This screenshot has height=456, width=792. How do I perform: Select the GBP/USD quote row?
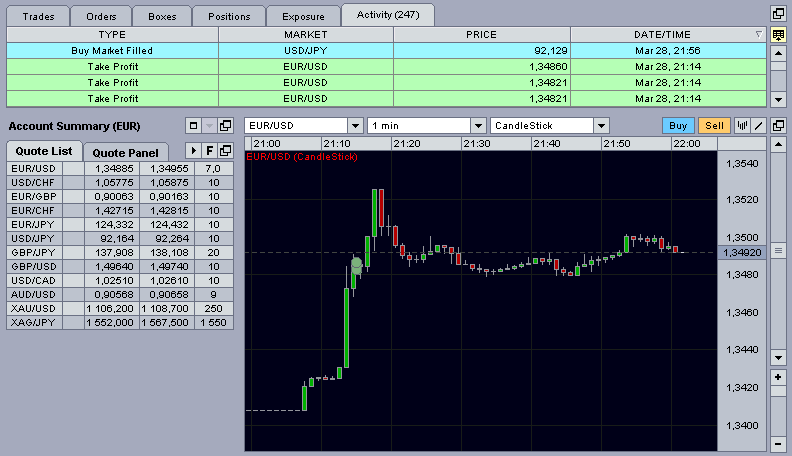[x=120, y=267]
